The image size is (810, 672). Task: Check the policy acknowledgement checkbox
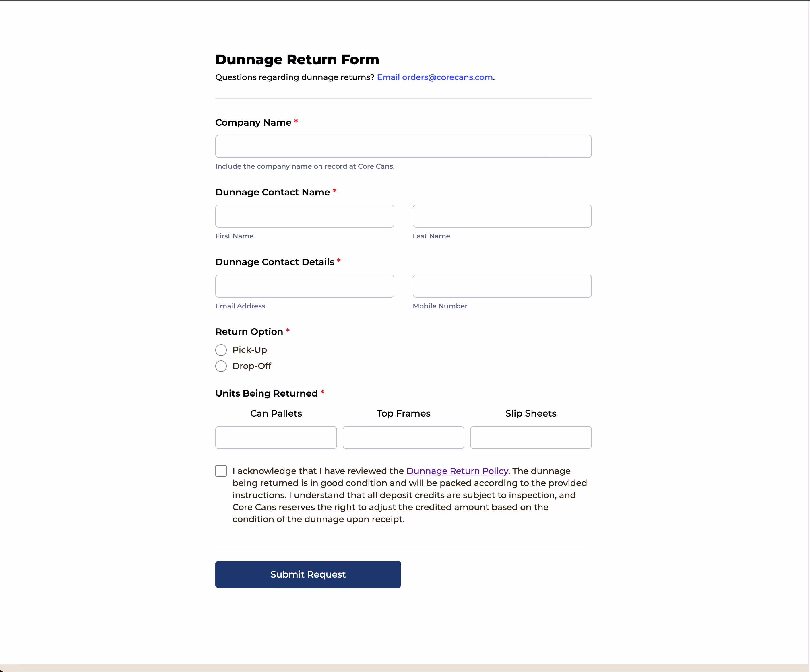click(x=221, y=471)
